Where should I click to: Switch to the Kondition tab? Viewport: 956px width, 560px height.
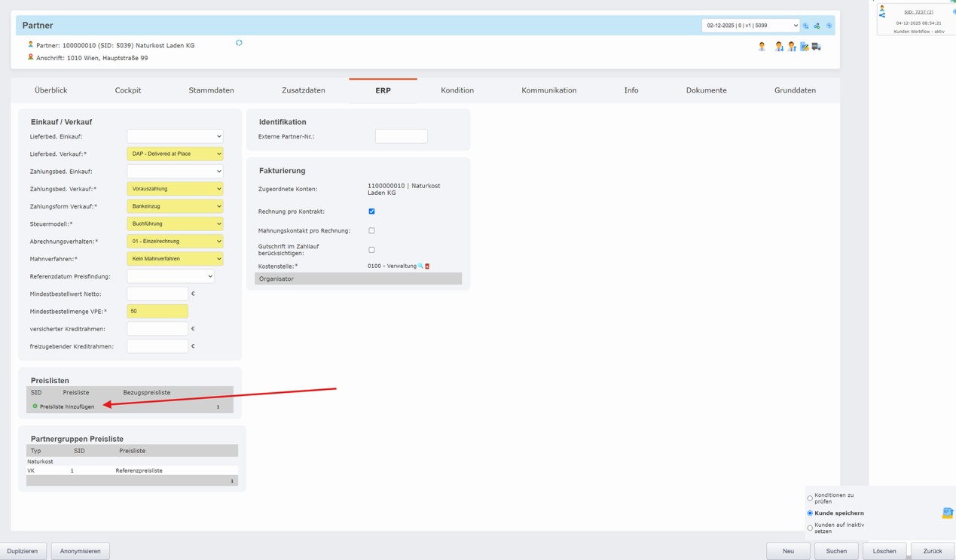click(457, 90)
